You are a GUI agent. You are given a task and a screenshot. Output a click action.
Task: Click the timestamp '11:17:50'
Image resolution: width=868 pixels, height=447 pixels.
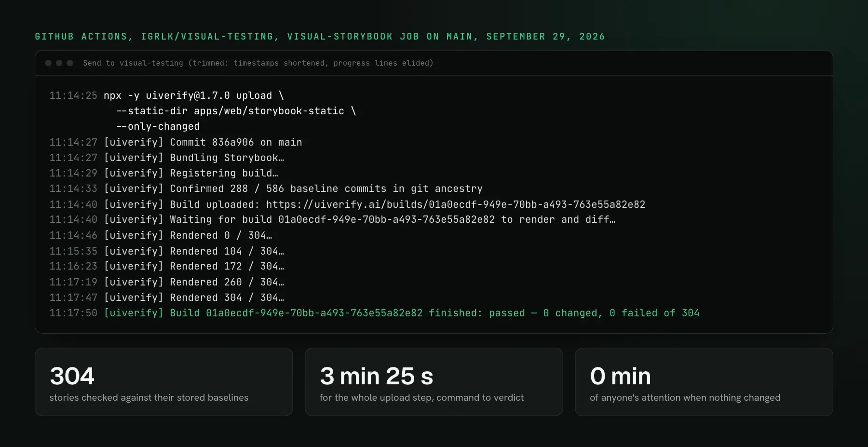(73, 313)
